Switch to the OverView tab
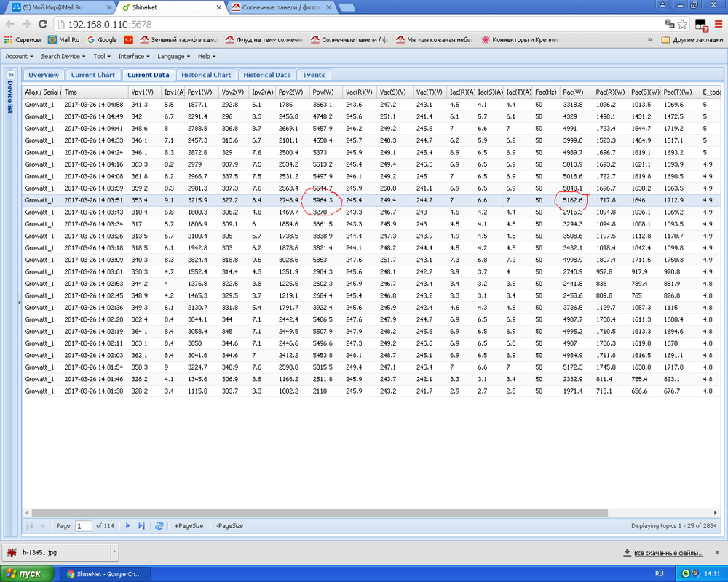The height and width of the screenshot is (582, 728). [44, 75]
